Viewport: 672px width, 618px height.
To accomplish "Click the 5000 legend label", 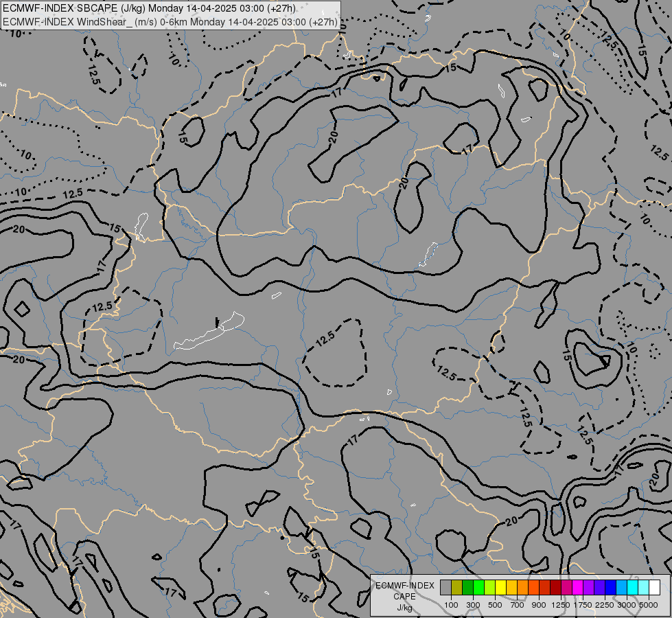I will pyautogui.click(x=649, y=605).
